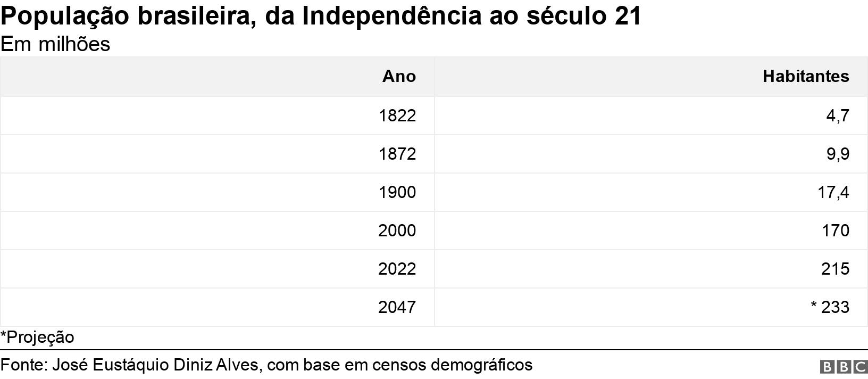Screen dimensions: 868x379
Task: Select the year 1900 cell
Action: click(397, 192)
